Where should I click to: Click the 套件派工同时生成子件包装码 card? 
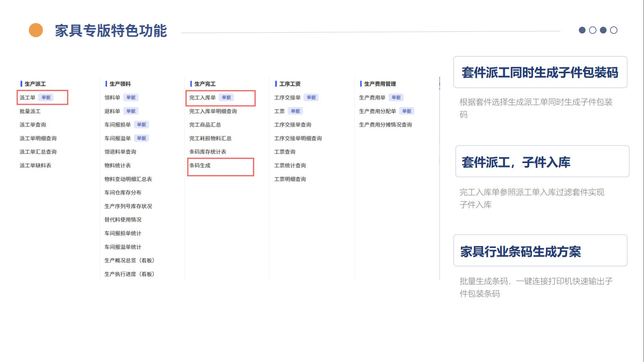540,72
